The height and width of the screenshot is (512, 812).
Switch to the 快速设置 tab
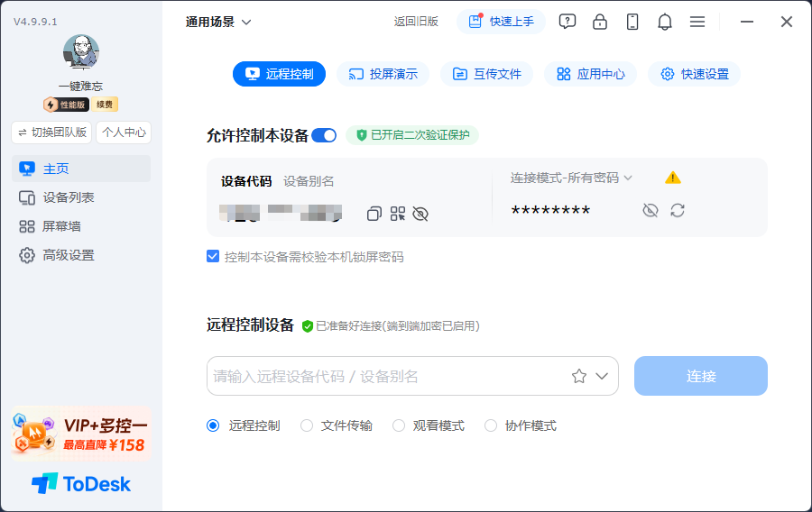coord(695,74)
